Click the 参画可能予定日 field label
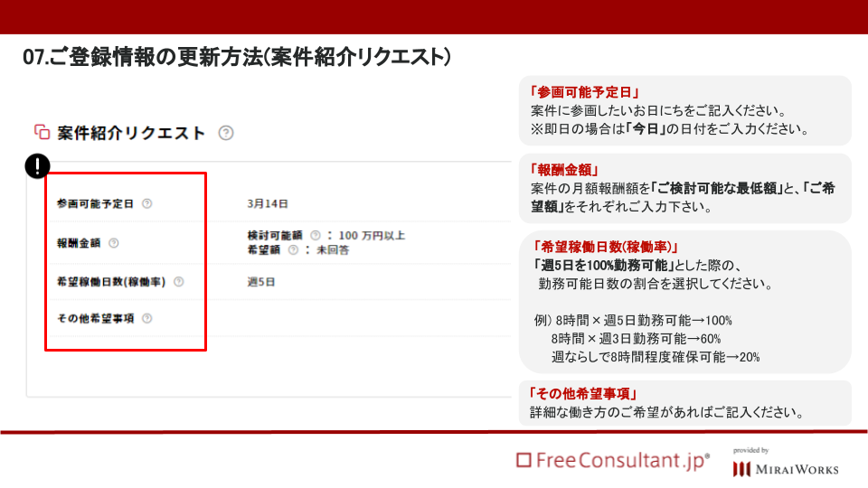Image resolution: width=868 pixels, height=488 pixels. [x=95, y=203]
